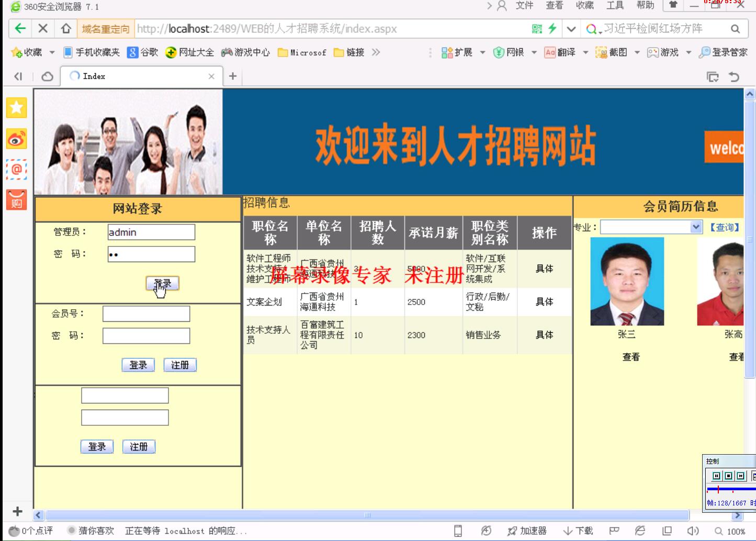
Task: Click the 管理员 username field containing admin
Action: [151, 232]
